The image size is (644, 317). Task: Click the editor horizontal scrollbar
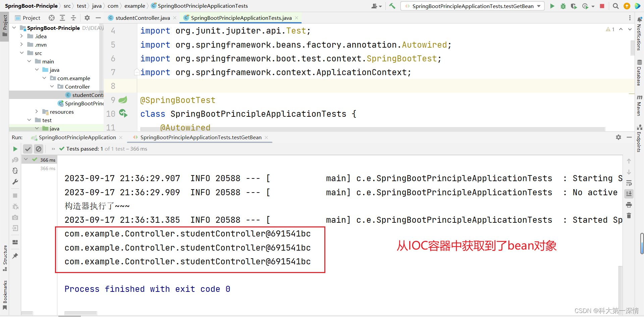tap(373, 129)
